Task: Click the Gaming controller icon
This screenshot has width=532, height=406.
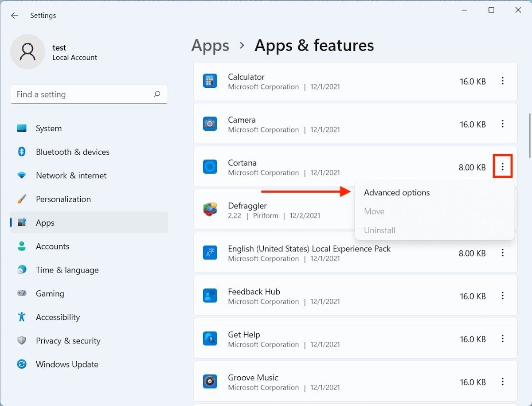Action: (x=22, y=293)
